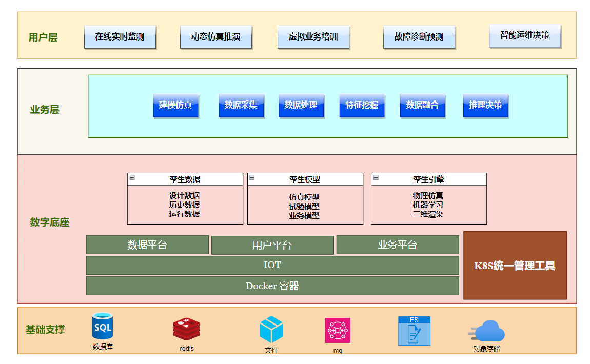
Task: Click the 试验模型 text line
Action: click(304, 207)
